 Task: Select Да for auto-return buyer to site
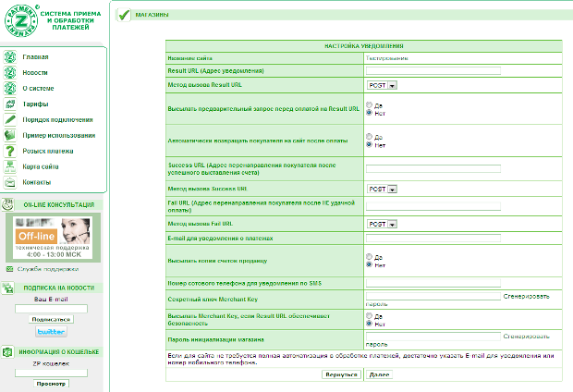coord(370,138)
